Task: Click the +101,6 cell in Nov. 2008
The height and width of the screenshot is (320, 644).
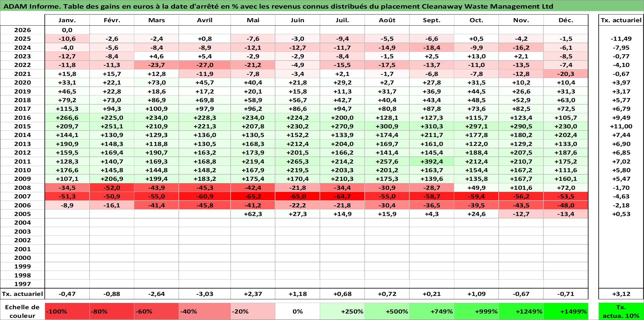Action: coord(521,188)
